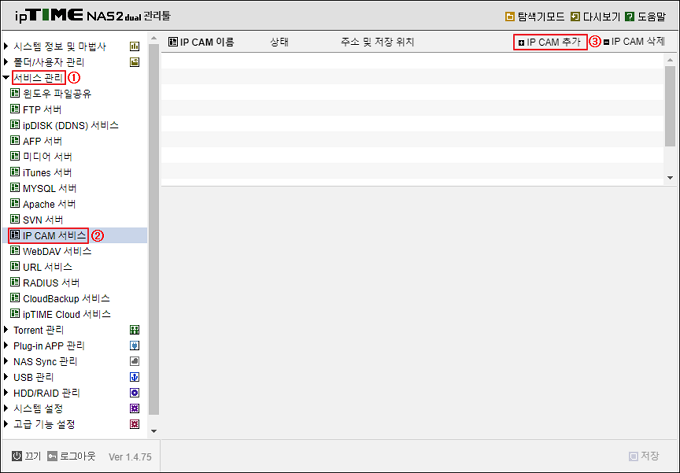This screenshot has width=680, height=473.
Task: Click the HDD/RAID 관리 label
Action: pyautogui.click(x=47, y=393)
